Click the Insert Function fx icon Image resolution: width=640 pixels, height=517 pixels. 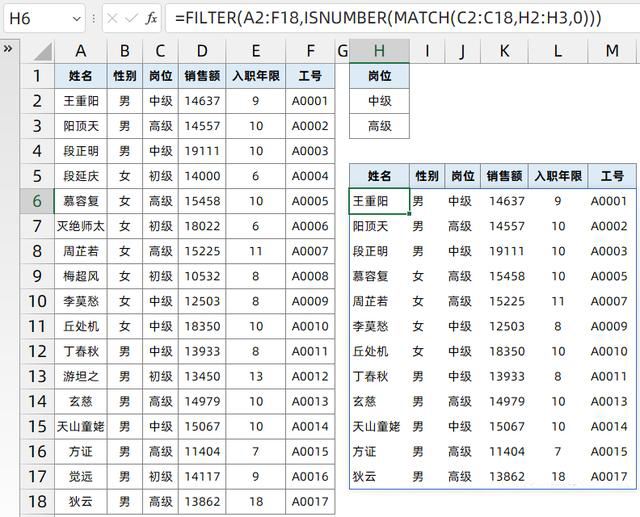[151, 18]
